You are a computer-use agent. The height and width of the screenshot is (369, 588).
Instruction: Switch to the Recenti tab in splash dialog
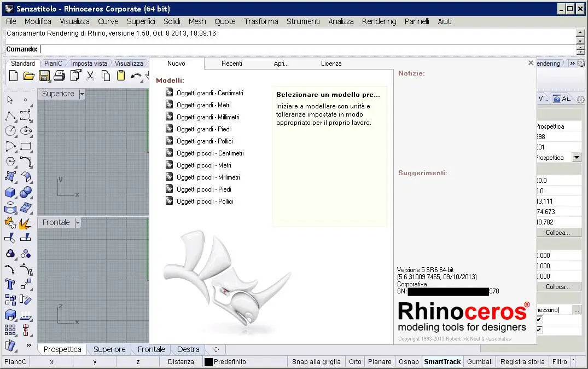point(232,64)
